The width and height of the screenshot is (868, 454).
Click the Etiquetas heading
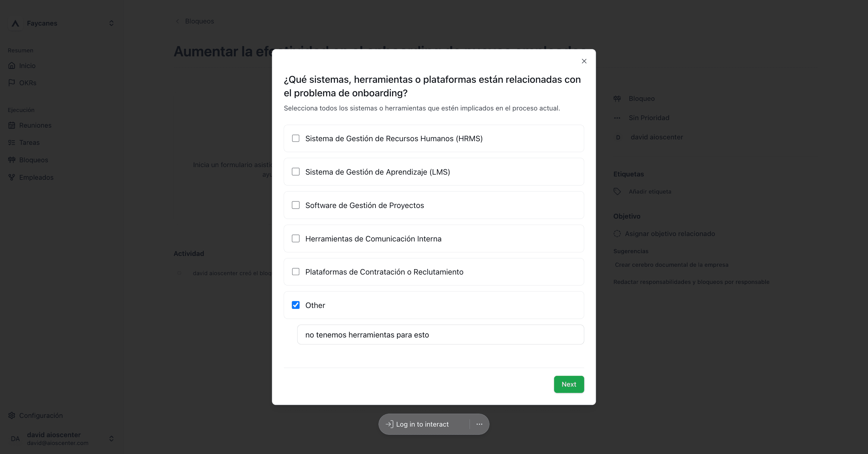click(x=628, y=174)
